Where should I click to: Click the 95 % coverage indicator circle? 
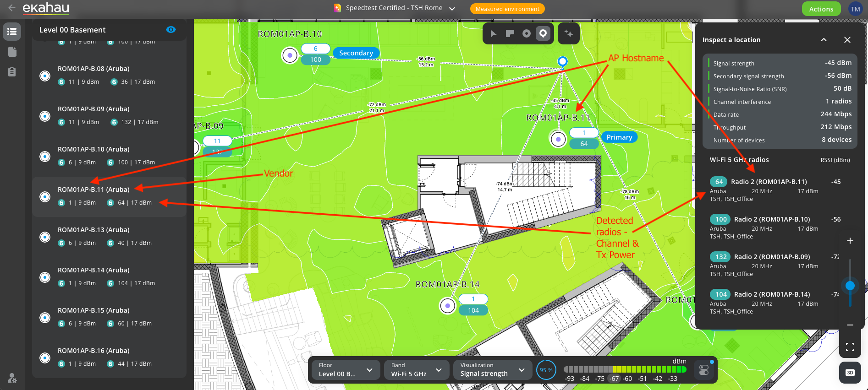pyautogui.click(x=546, y=370)
